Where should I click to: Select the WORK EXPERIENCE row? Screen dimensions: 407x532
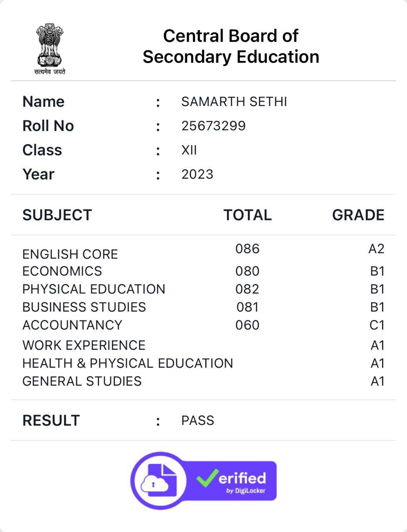pyautogui.click(x=203, y=345)
